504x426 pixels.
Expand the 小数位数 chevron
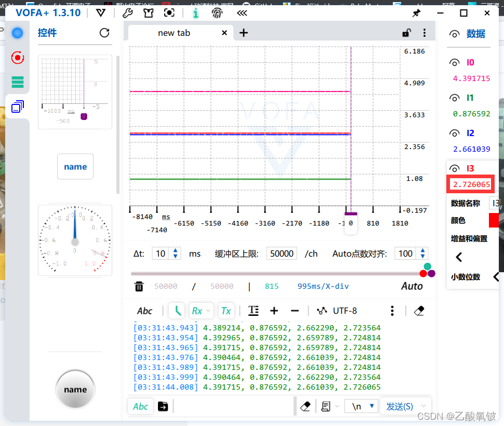[496, 277]
